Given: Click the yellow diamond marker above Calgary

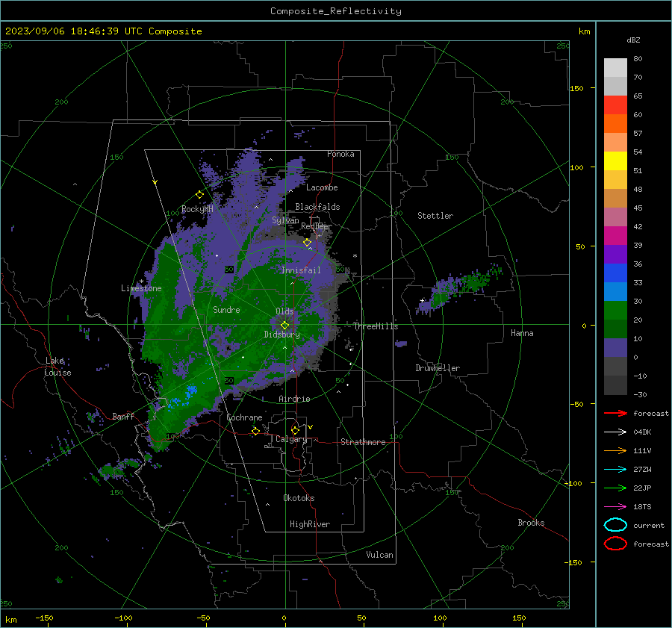Looking at the screenshot, I should click(x=295, y=430).
